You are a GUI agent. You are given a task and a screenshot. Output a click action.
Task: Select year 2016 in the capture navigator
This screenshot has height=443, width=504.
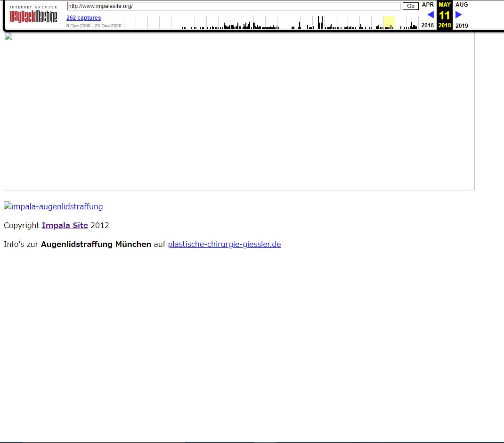(428, 25)
